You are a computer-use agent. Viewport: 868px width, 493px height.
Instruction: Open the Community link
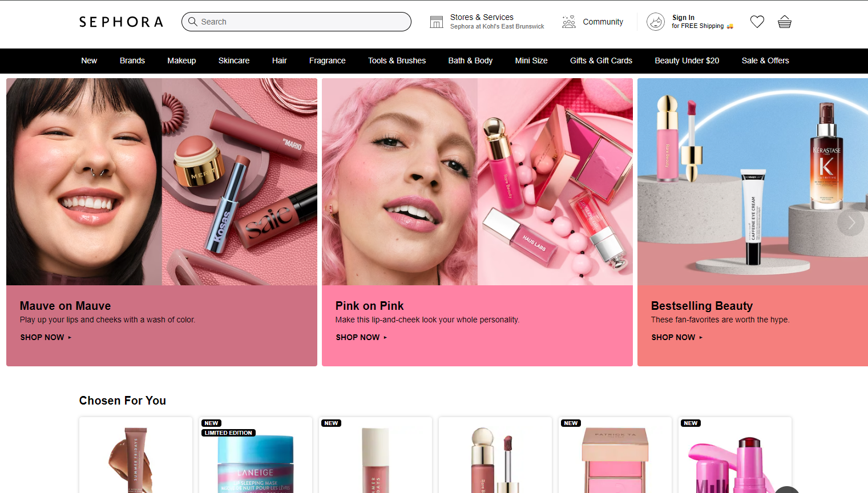[x=603, y=22]
